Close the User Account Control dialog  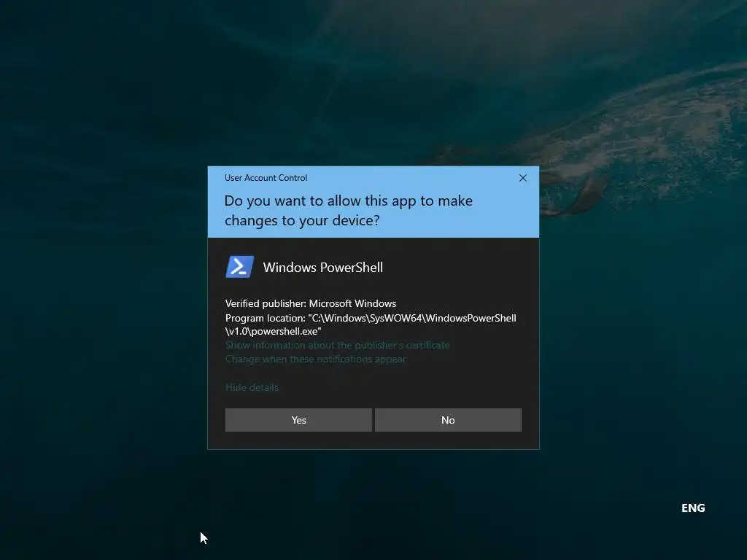(522, 178)
